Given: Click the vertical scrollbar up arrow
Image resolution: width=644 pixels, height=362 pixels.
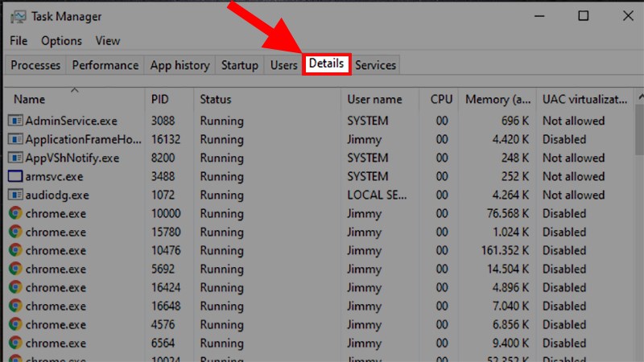Looking at the screenshot, I should tap(640, 97).
